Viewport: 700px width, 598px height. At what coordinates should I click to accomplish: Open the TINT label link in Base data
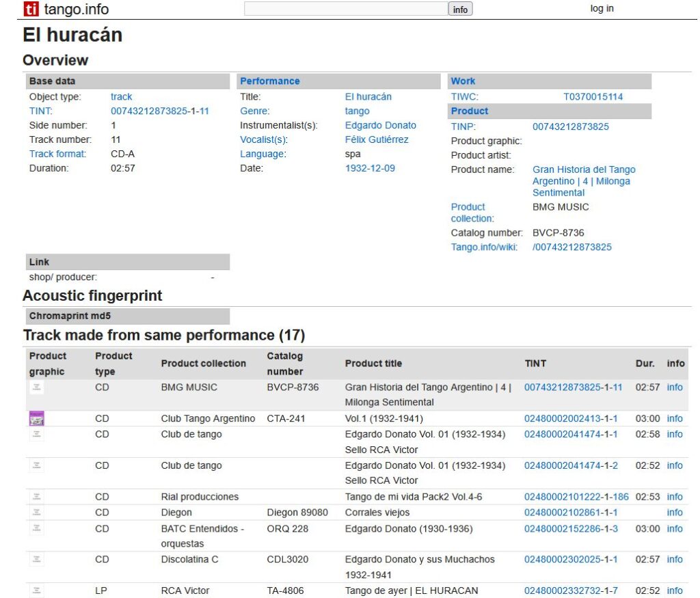point(40,111)
